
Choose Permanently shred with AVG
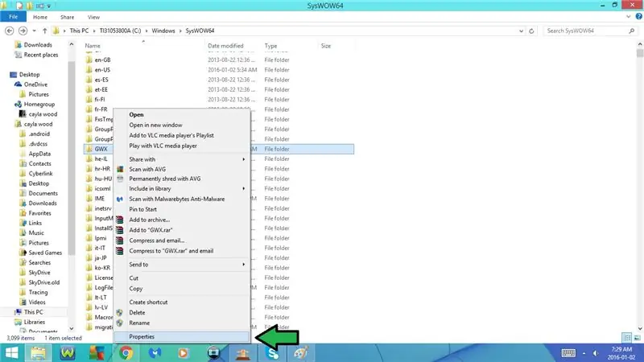pos(182,179)
